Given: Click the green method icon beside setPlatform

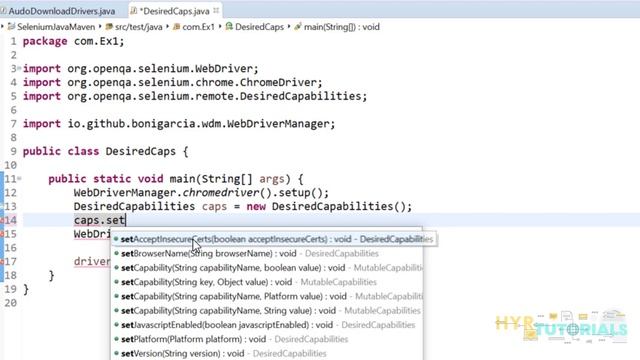Looking at the screenshot, I should (116, 339).
